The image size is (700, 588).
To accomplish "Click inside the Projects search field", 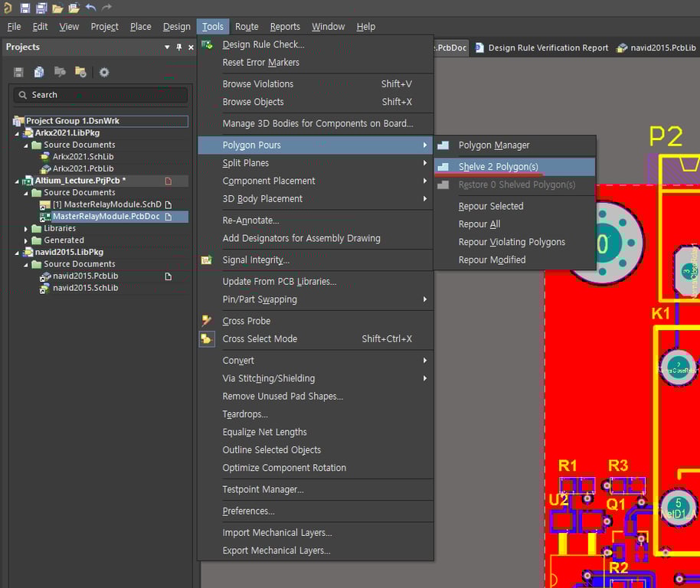I will (100, 95).
